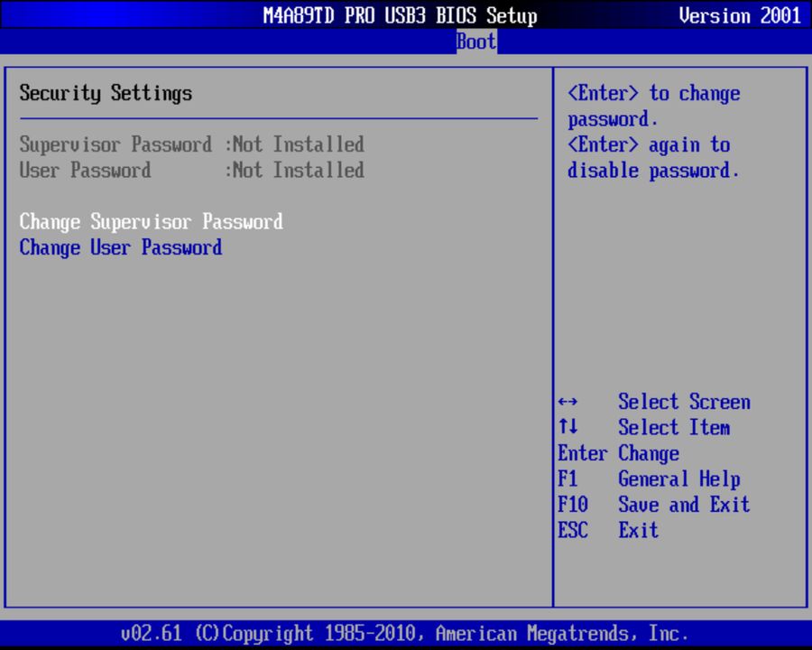Viewport: 812px width, 650px height.
Task: Click the disable password help text
Action: coord(652,171)
